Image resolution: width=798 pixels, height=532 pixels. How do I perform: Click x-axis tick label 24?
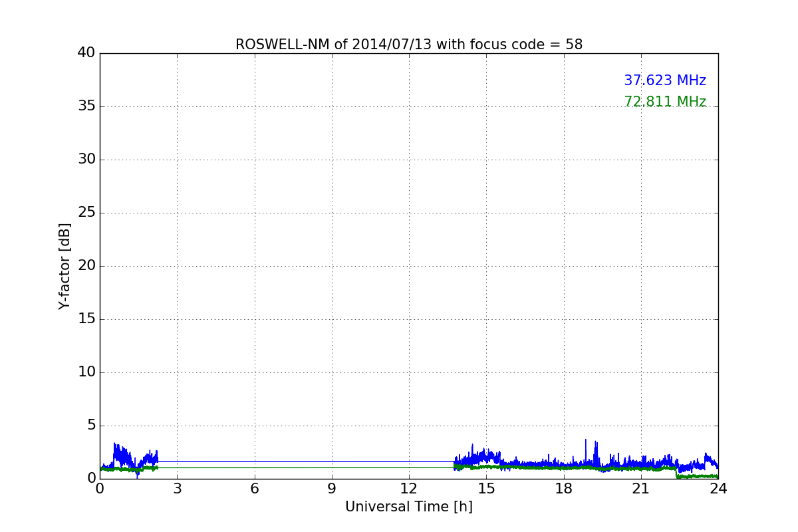[718, 488]
